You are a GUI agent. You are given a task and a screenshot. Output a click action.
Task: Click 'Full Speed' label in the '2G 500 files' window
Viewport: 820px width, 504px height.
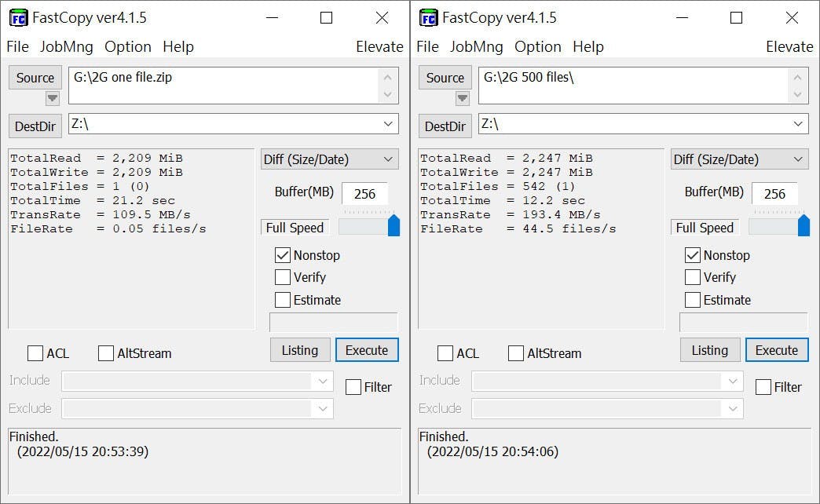(x=705, y=228)
